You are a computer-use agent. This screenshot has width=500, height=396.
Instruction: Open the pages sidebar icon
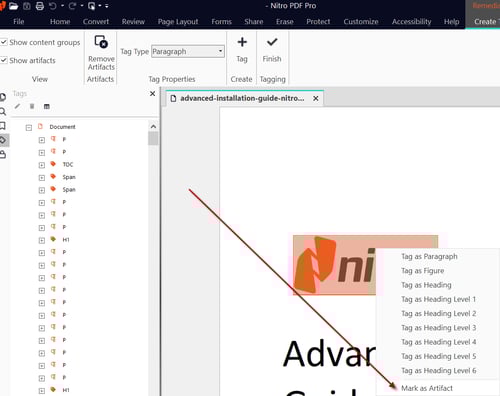(x=3, y=97)
